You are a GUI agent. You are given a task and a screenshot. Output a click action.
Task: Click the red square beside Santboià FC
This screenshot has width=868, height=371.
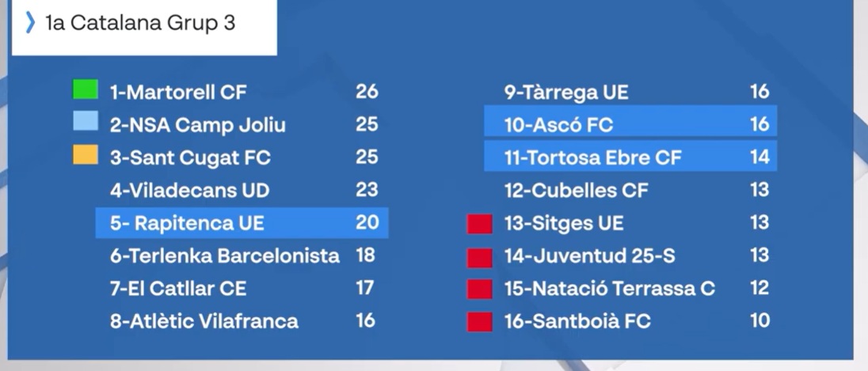[x=479, y=322]
